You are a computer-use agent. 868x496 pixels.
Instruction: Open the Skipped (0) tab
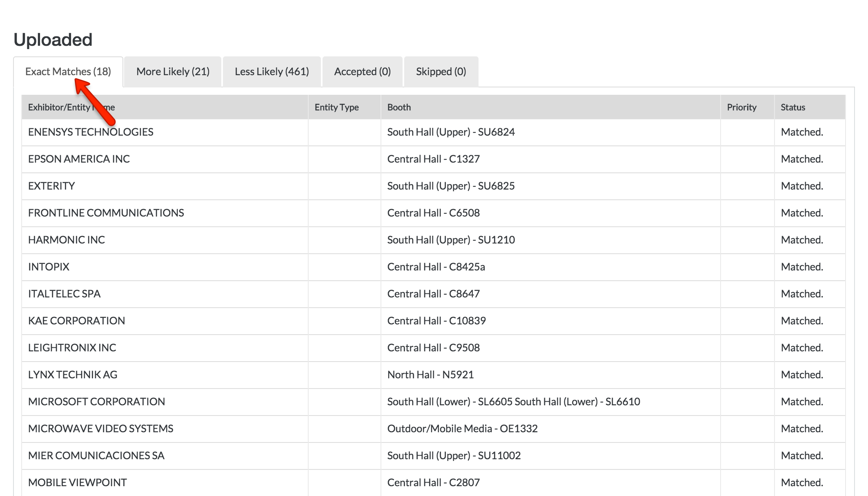click(441, 71)
